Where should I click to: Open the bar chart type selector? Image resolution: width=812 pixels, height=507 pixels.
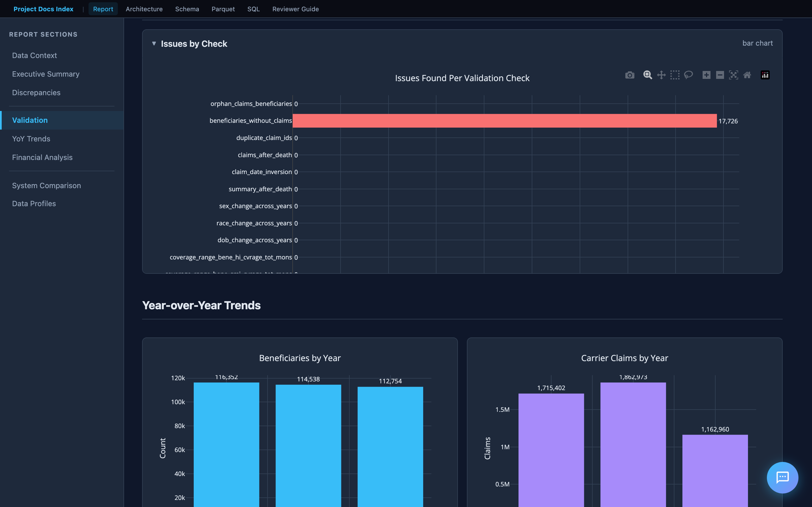757,43
